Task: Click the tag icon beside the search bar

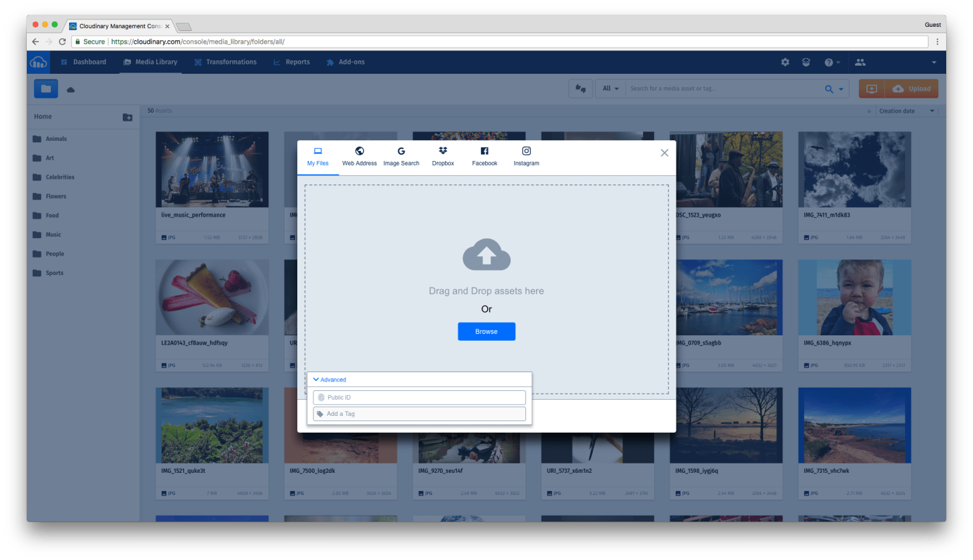Action: click(x=580, y=89)
